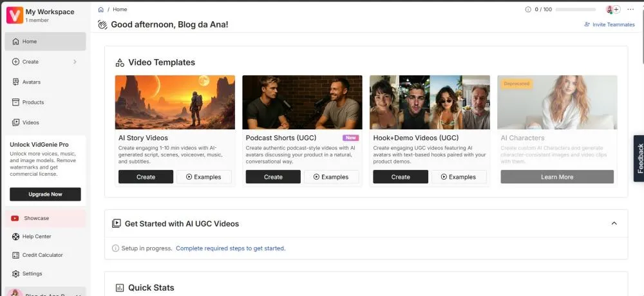Open the three-dot more options menu
Screen dimensions: 644x296
tap(630, 10)
